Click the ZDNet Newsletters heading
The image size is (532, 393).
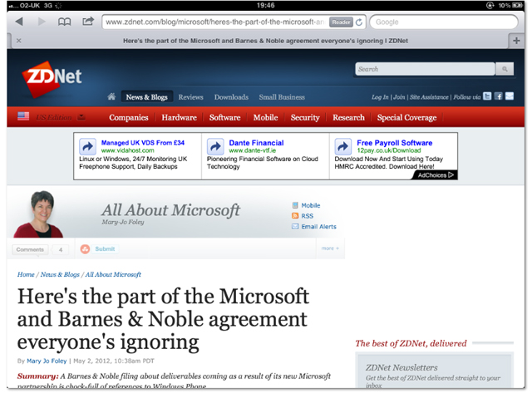[x=401, y=367]
